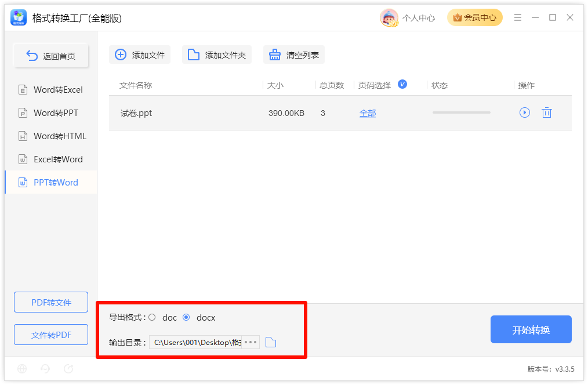The image size is (588, 385).
Task: Open the PDF转文件 section
Action: pyautogui.click(x=51, y=302)
